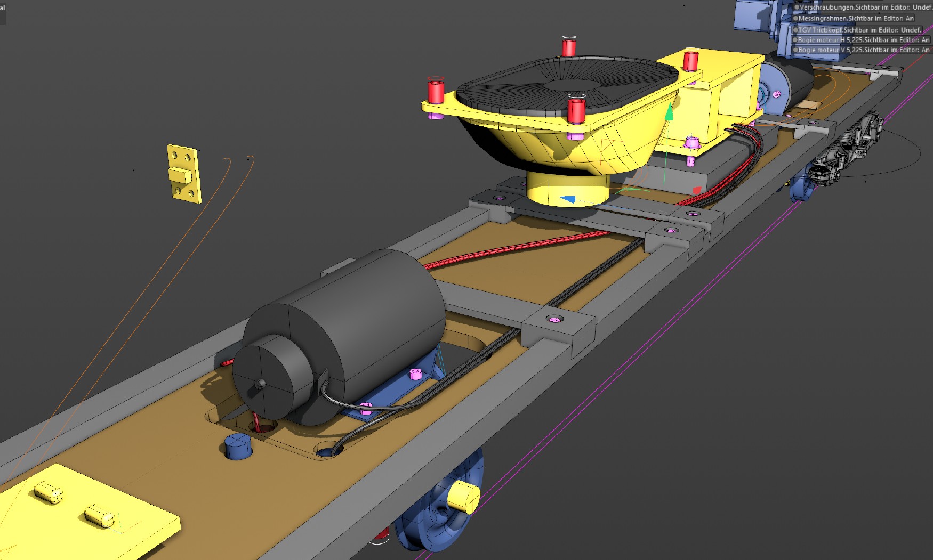The height and width of the screenshot is (560, 933).
Task: Select the large dark cylindrical motor
Action: [363, 320]
